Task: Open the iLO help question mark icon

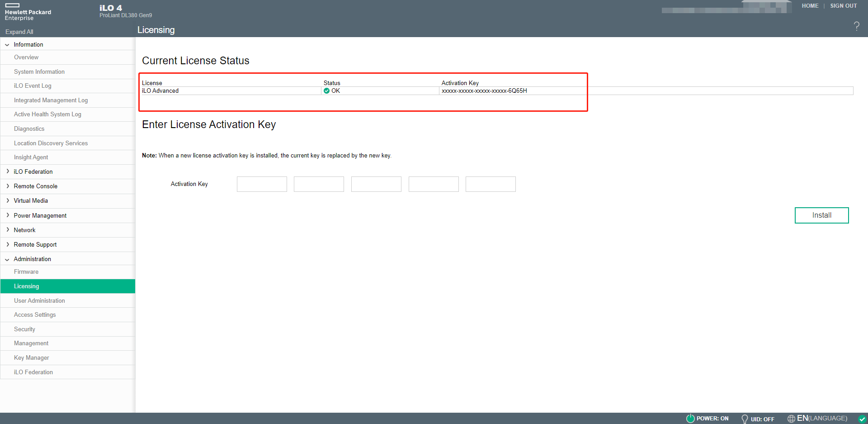Action: [857, 26]
